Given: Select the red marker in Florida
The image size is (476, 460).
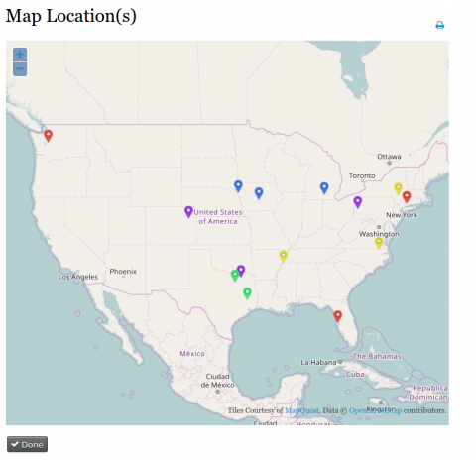Looking at the screenshot, I should click(x=337, y=316).
